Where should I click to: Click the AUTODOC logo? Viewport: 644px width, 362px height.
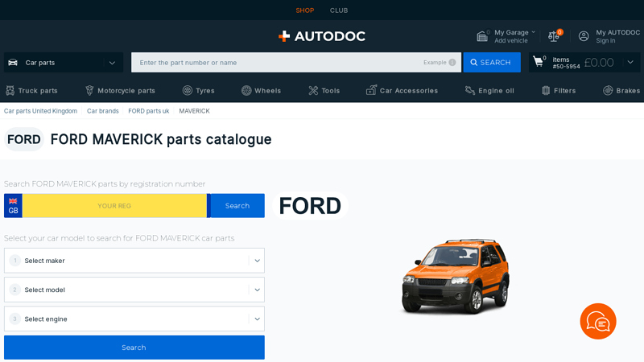tap(321, 36)
